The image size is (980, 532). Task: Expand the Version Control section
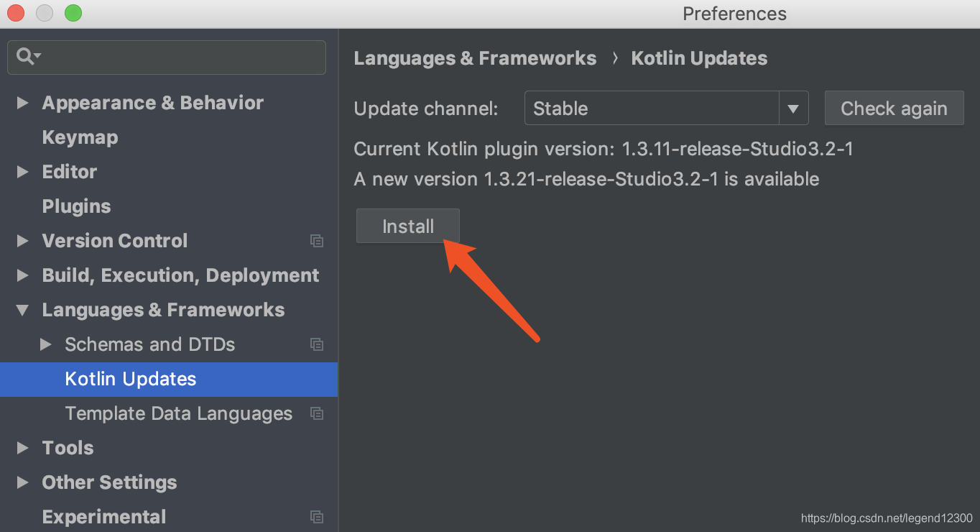pyautogui.click(x=22, y=241)
